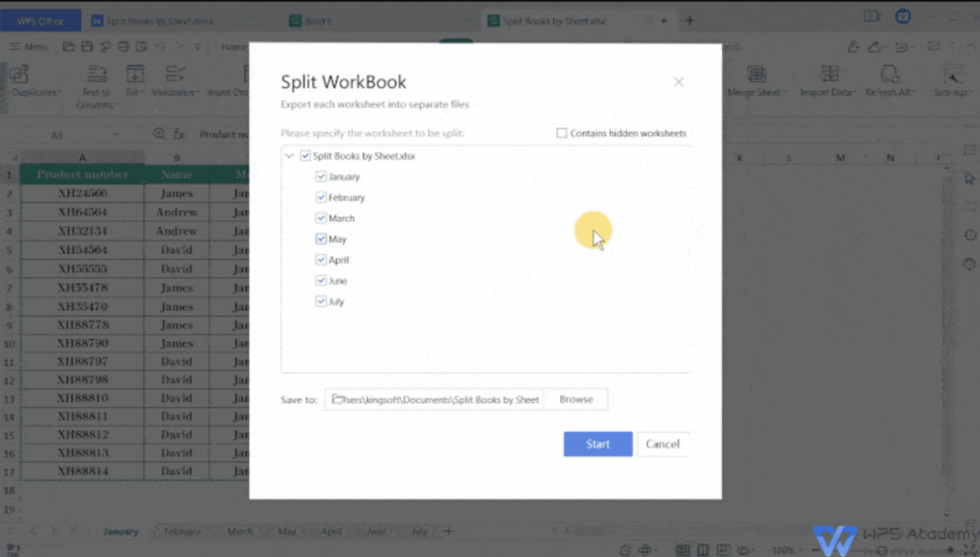Viewport: 980px width, 557px height.
Task: Click cell XH64564 in the spreadsheet
Action: (x=83, y=212)
